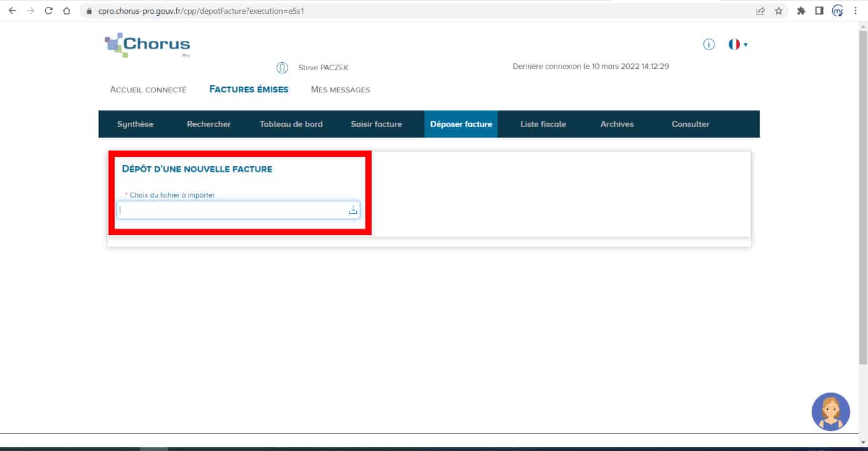This screenshot has height=451, width=868.
Task: Open Chrome's three-dot menu
Action: pos(855,11)
